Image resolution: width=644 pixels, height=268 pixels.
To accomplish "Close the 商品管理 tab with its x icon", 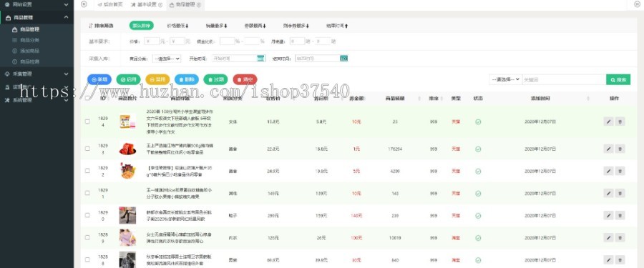I will (x=199, y=4).
